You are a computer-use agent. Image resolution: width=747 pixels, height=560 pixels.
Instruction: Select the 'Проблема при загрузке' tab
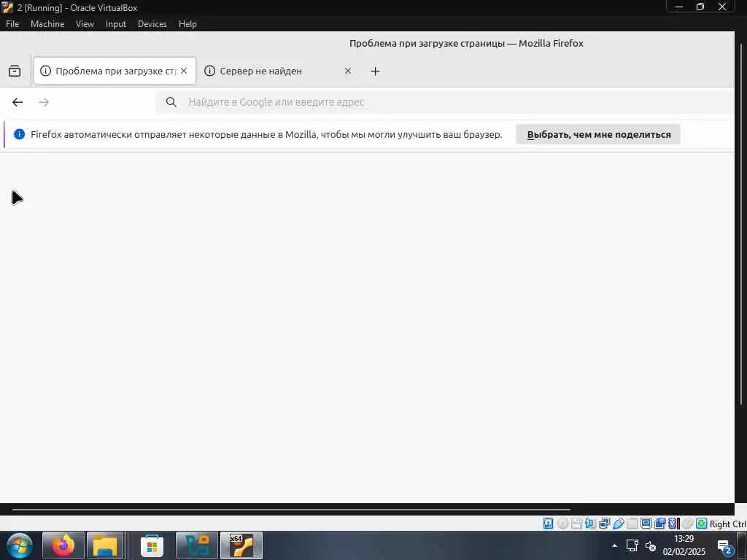click(x=115, y=71)
